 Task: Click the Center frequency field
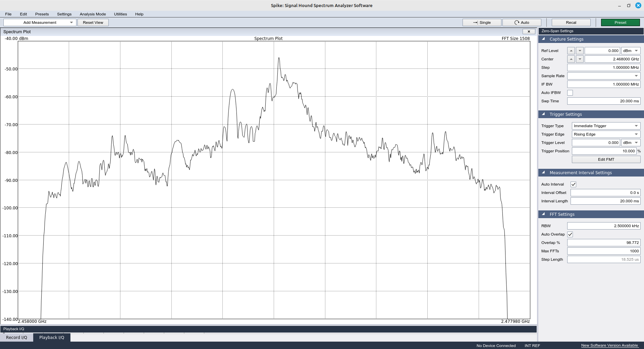[612, 59]
